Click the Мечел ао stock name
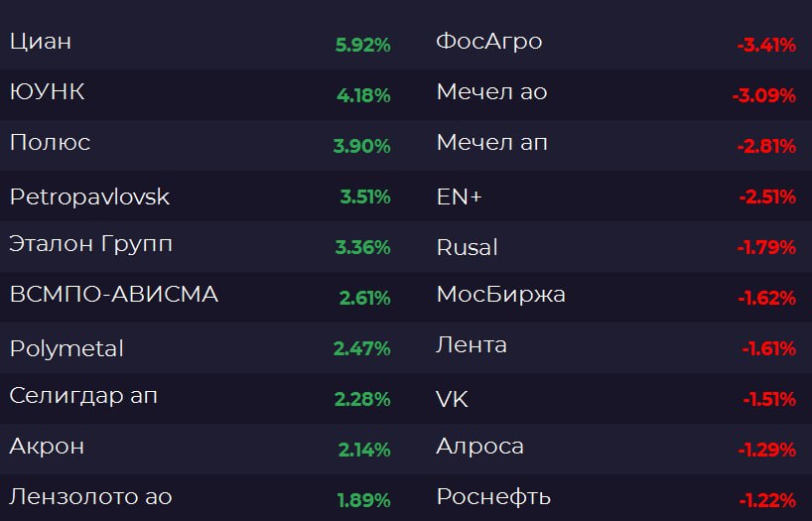 pos(491,92)
